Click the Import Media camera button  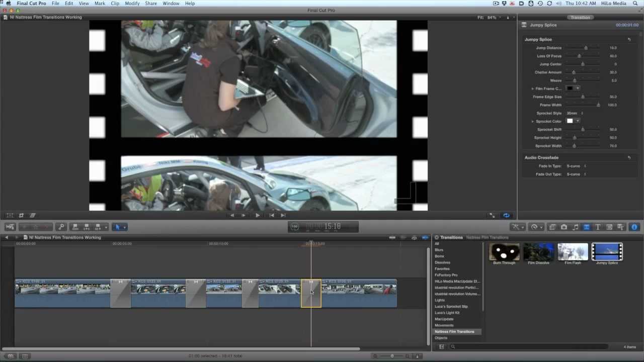coord(10,227)
